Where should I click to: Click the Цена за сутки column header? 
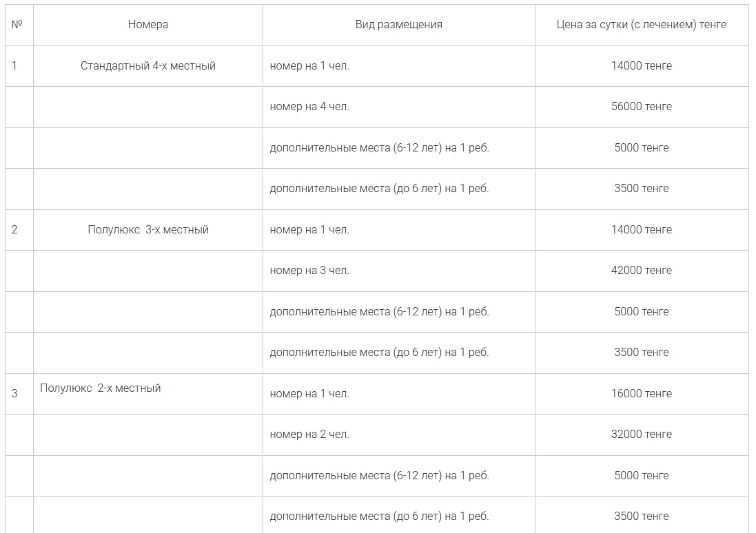641,25
